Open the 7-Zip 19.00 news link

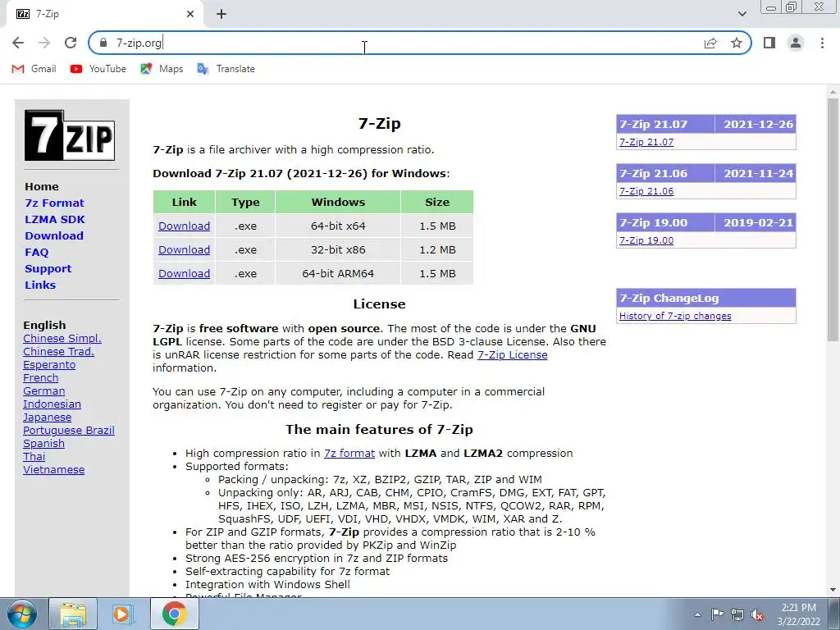tap(646, 240)
